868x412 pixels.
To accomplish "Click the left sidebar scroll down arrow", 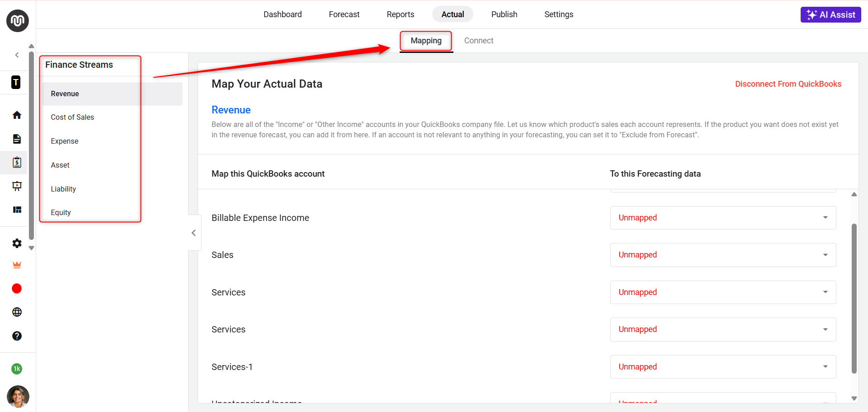I will coord(31,248).
